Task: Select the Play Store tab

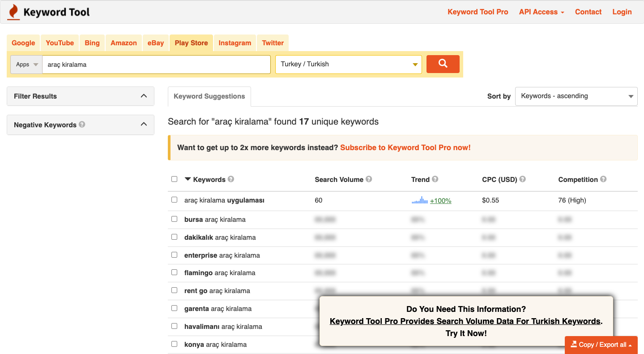Action: click(191, 43)
